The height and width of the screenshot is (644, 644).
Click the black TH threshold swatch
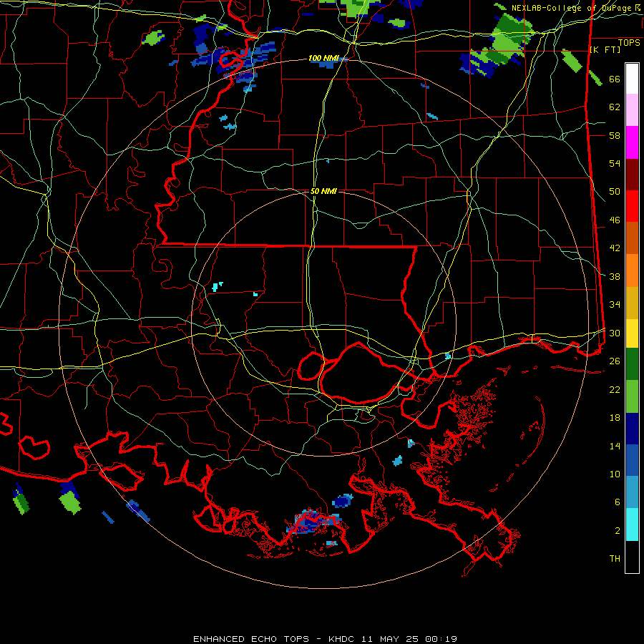(632, 557)
